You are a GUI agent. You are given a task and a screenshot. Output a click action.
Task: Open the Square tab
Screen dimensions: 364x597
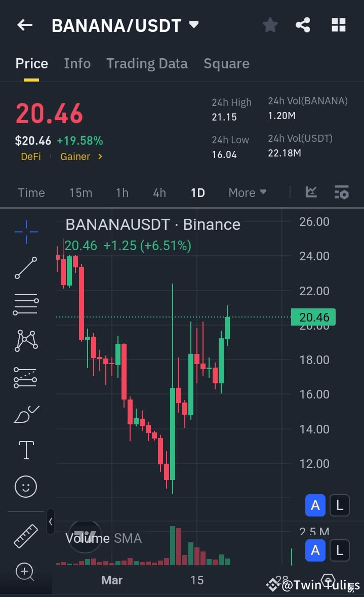pos(226,63)
